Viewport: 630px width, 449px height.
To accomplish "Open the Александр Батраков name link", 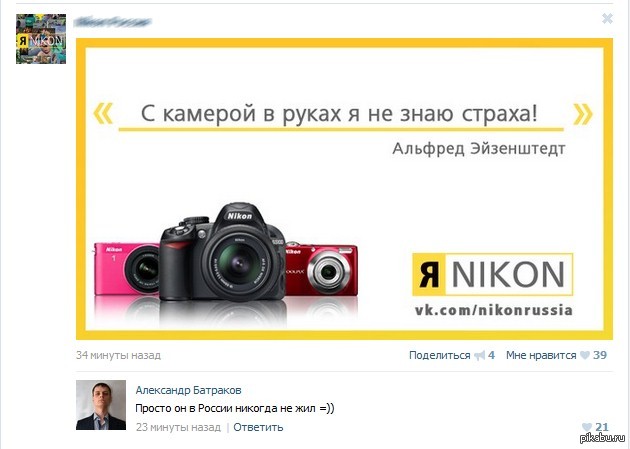I will coord(188,390).
